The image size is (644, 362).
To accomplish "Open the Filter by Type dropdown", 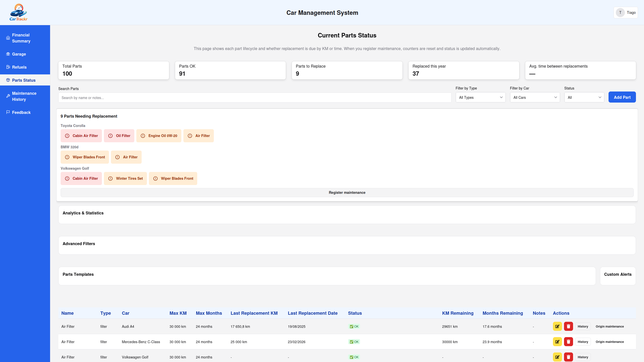I will (480, 97).
